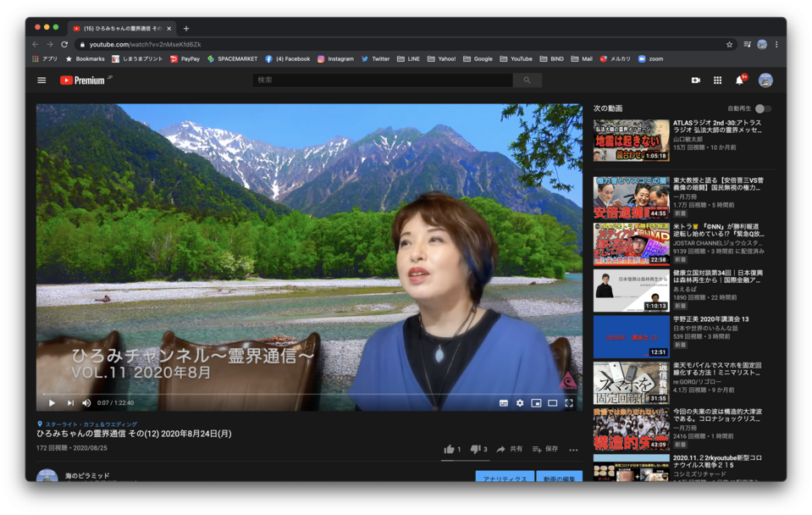This screenshot has height=515, width=812.
Task: Toggle theater mode in the player
Action: pyautogui.click(x=552, y=403)
